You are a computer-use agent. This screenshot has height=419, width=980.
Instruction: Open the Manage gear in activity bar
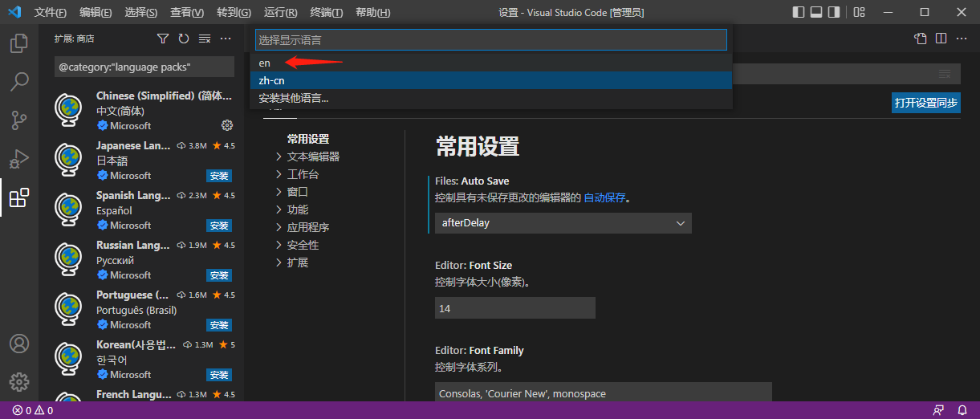[x=19, y=382]
